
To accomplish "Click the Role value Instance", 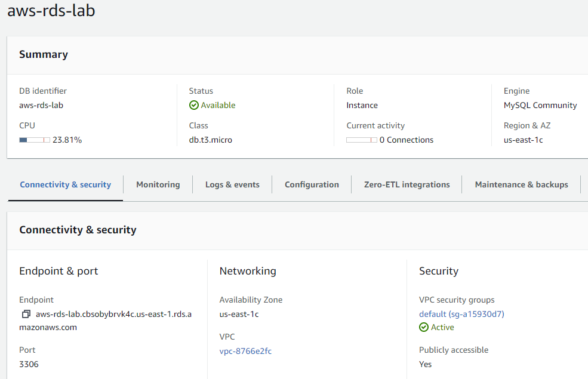I will 362,105.
